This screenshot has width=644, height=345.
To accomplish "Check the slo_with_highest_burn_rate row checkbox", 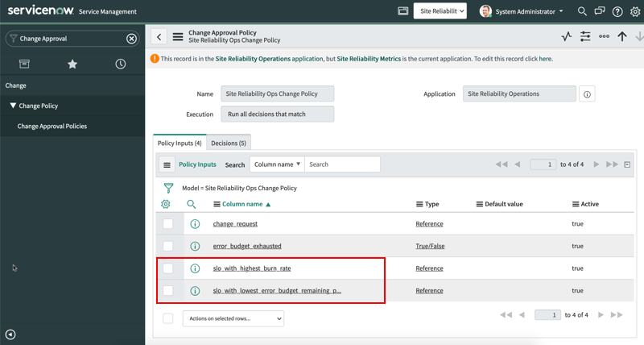I will (168, 268).
